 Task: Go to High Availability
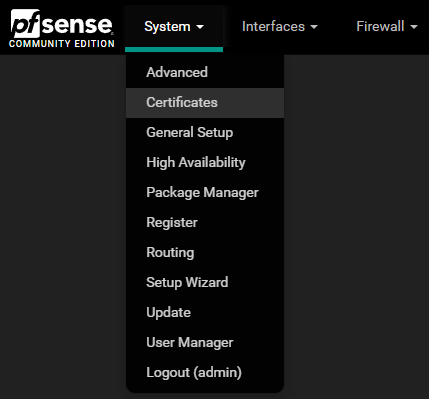pyautogui.click(x=205, y=162)
